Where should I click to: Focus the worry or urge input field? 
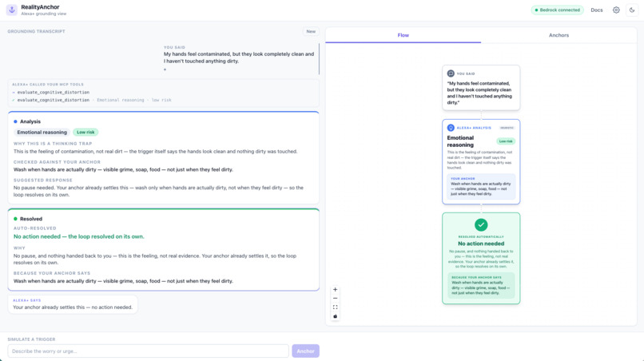(x=148, y=351)
